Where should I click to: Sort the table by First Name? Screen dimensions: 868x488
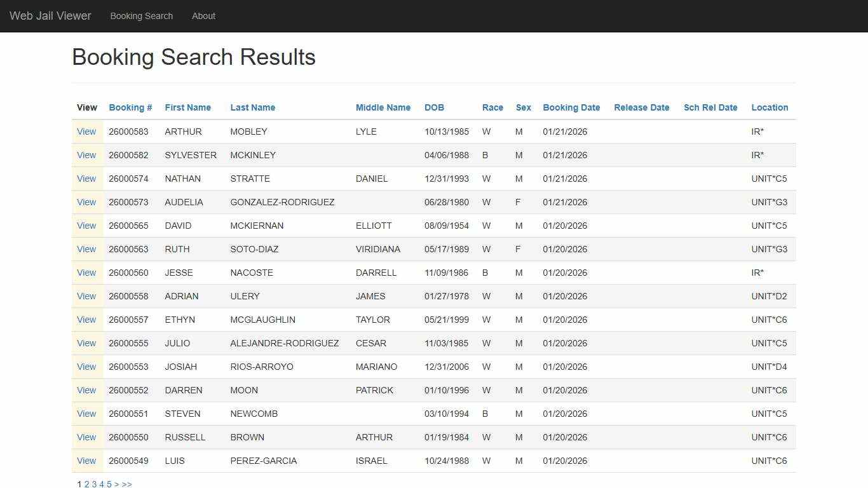187,107
